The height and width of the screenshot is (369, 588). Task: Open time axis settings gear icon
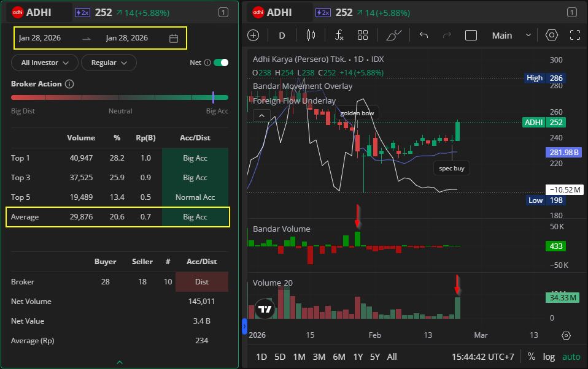pyautogui.click(x=567, y=335)
